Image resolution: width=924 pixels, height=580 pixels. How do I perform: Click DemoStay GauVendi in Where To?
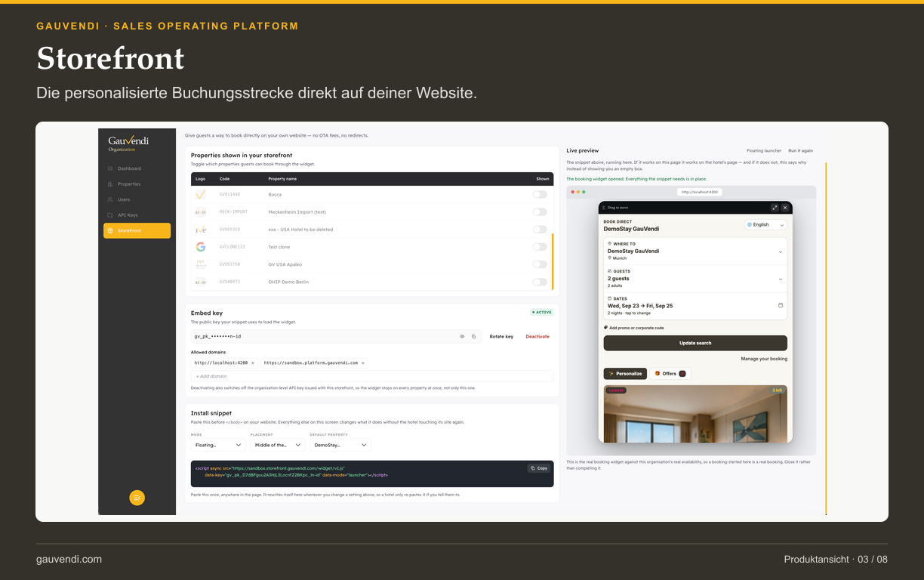[x=633, y=251]
